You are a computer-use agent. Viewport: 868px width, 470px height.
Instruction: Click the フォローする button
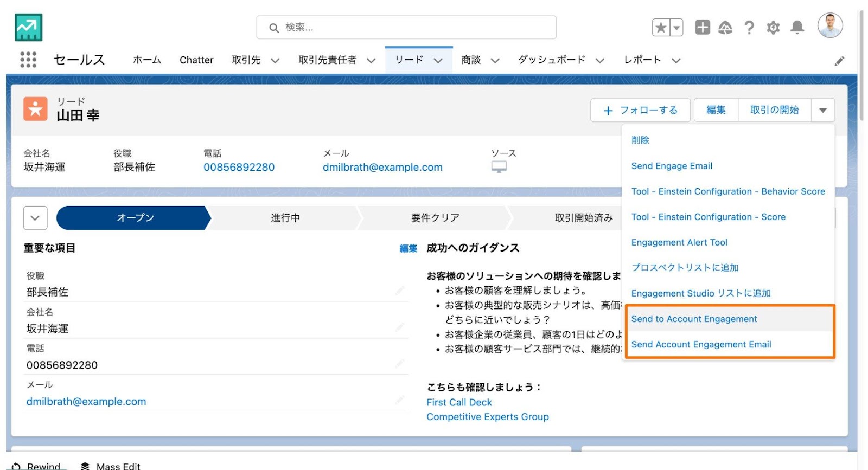(x=640, y=110)
